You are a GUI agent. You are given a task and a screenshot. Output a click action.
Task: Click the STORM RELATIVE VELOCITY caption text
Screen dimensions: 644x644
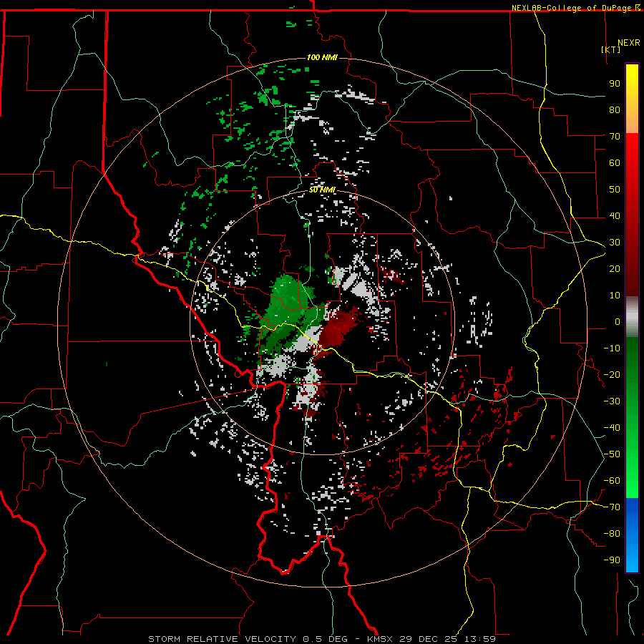[x=222, y=639]
